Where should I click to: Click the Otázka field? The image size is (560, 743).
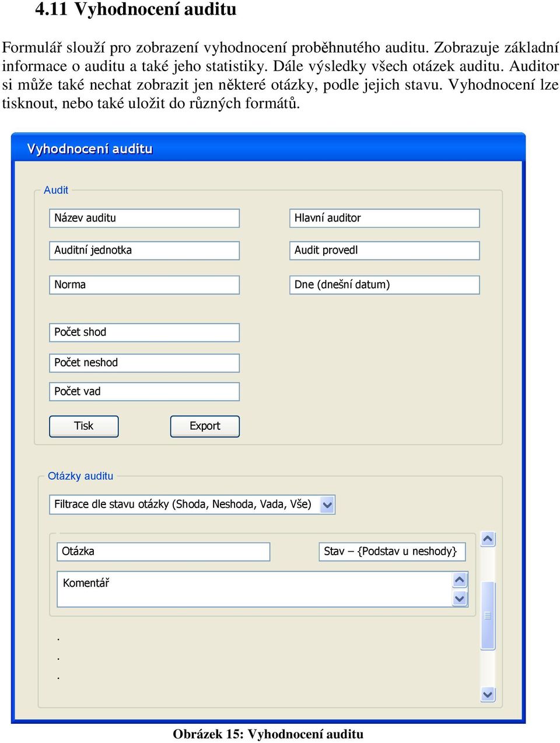(x=163, y=552)
